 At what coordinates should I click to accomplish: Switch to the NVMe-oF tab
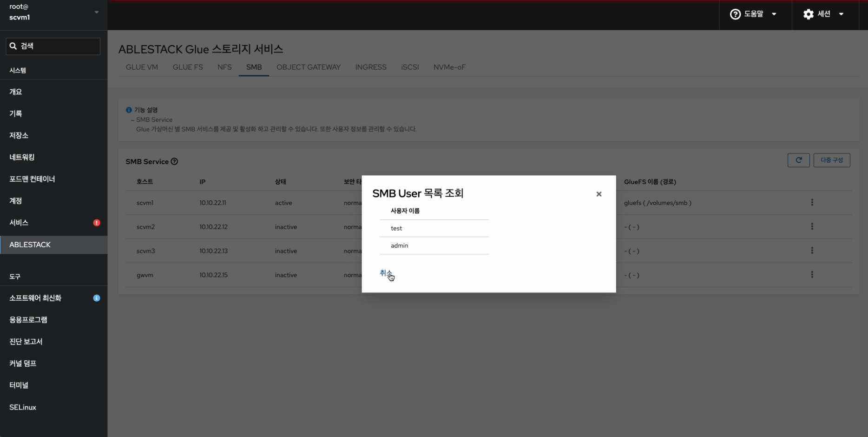pyautogui.click(x=449, y=67)
